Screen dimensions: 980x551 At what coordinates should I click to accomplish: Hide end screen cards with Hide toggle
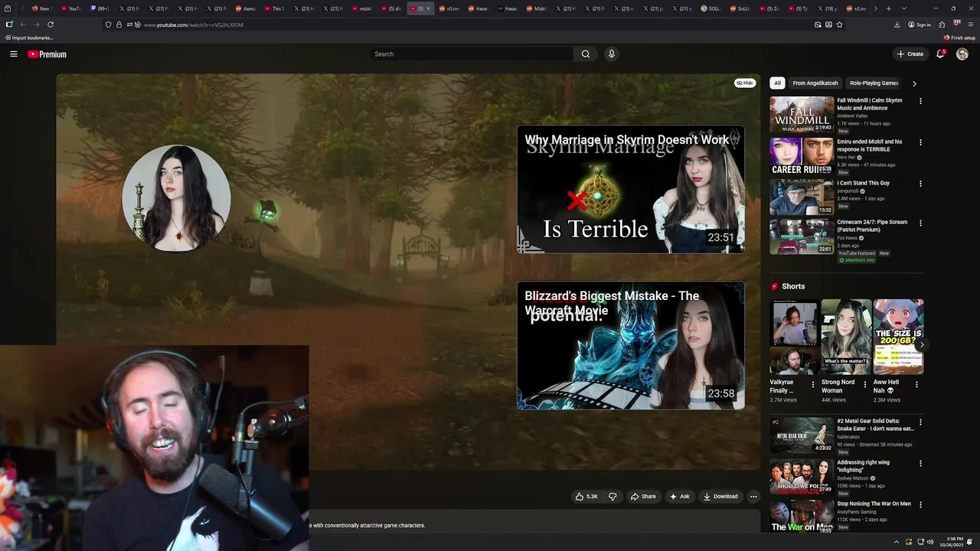[745, 83]
